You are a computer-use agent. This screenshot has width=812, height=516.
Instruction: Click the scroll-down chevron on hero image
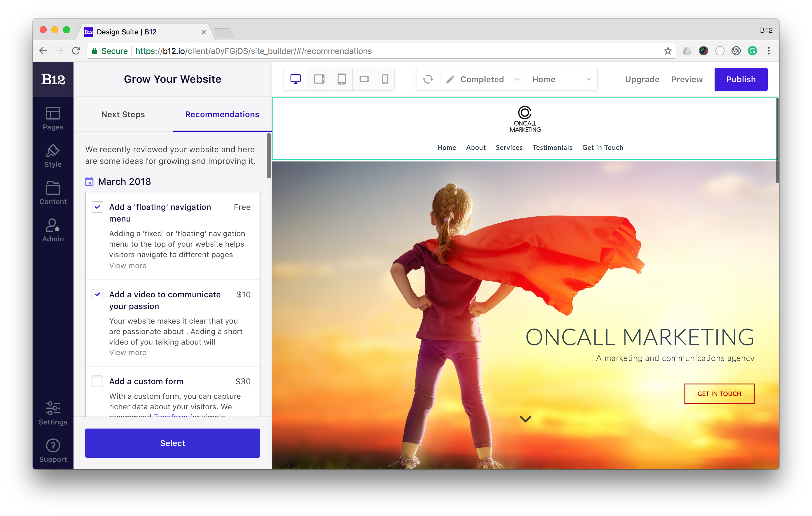525,419
